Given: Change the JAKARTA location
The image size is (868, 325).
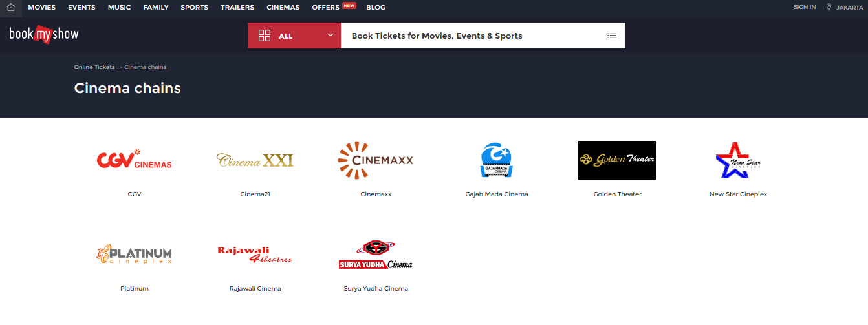Looking at the screenshot, I should [849, 8].
